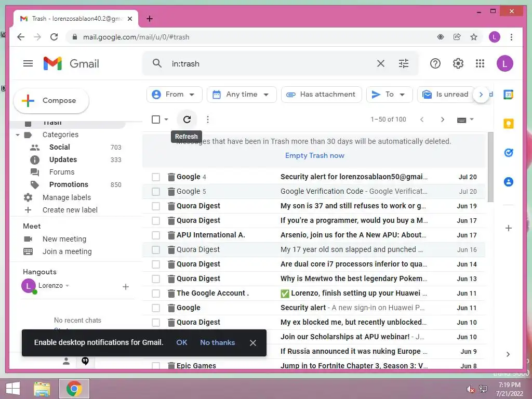The height and width of the screenshot is (399, 532).
Task: Click the message list vertical scrollbar
Action: click(490, 167)
